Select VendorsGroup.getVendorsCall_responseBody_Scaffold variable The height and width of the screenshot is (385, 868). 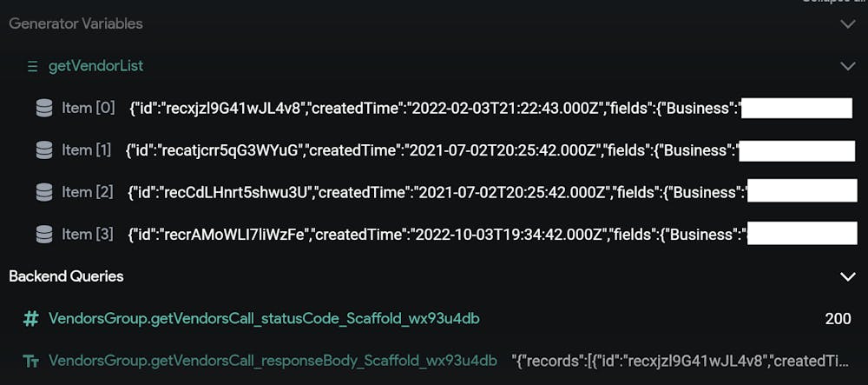tap(273, 362)
